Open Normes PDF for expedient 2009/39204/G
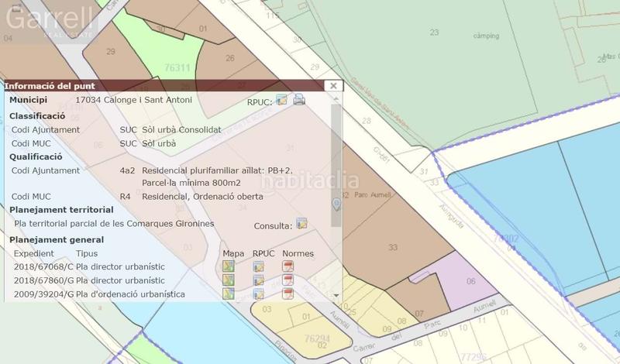 click(288, 294)
